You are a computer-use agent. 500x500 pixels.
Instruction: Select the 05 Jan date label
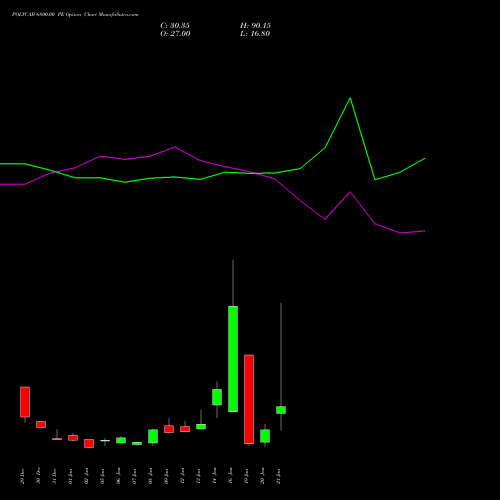tap(102, 476)
